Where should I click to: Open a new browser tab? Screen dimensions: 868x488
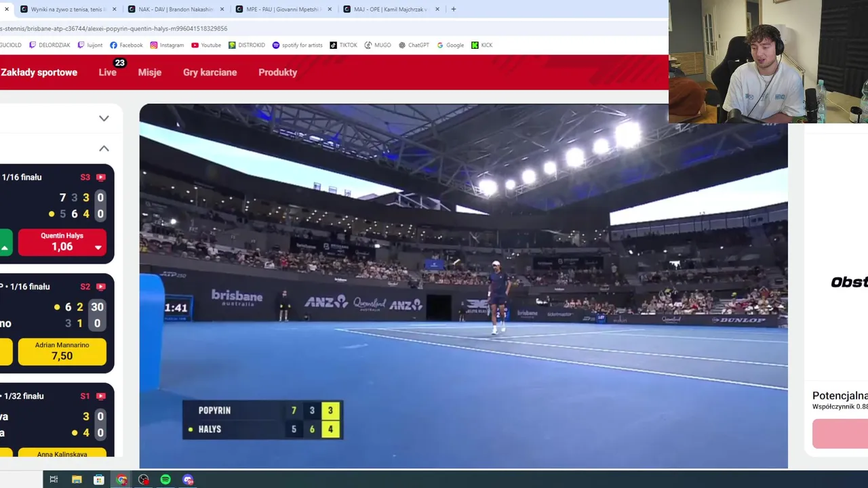point(453,9)
